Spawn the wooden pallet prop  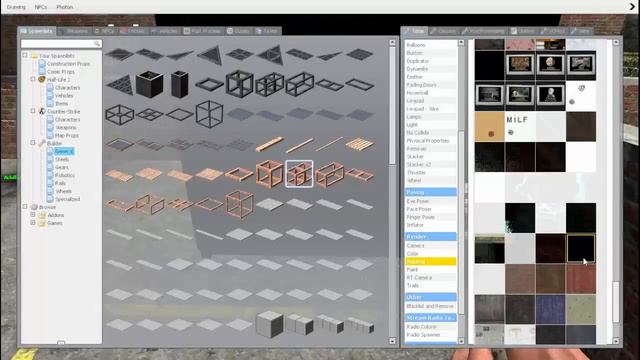[359, 144]
